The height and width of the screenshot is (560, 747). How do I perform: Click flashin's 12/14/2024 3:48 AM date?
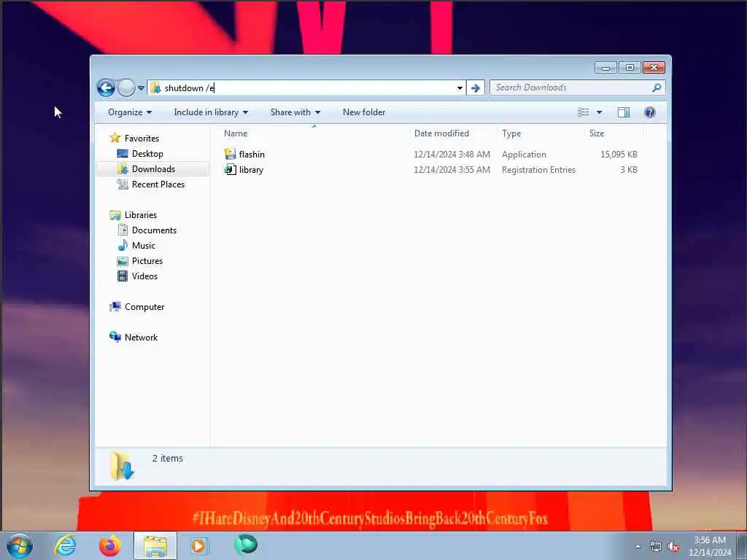coord(452,155)
